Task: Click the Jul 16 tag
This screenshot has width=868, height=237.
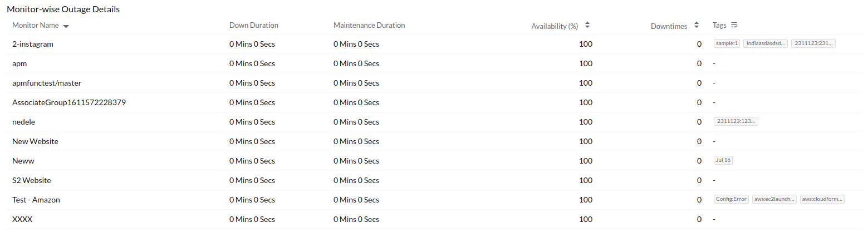Action: (723, 160)
